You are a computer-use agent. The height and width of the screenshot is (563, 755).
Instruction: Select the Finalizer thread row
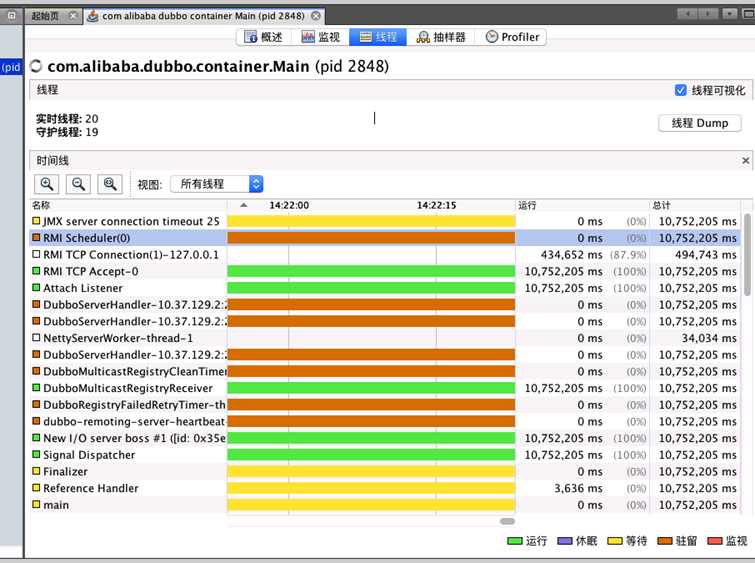click(385, 471)
